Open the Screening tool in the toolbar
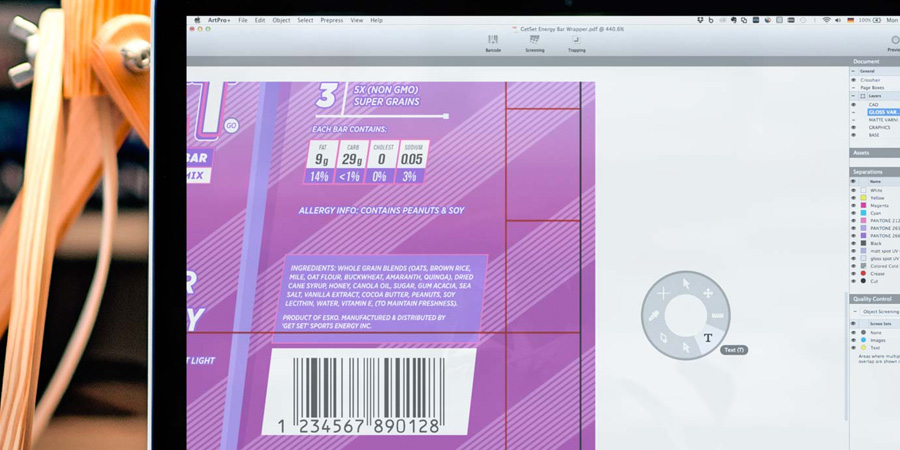Image resolution: width=900 pixels, height=450 pixels. (534, 44)
